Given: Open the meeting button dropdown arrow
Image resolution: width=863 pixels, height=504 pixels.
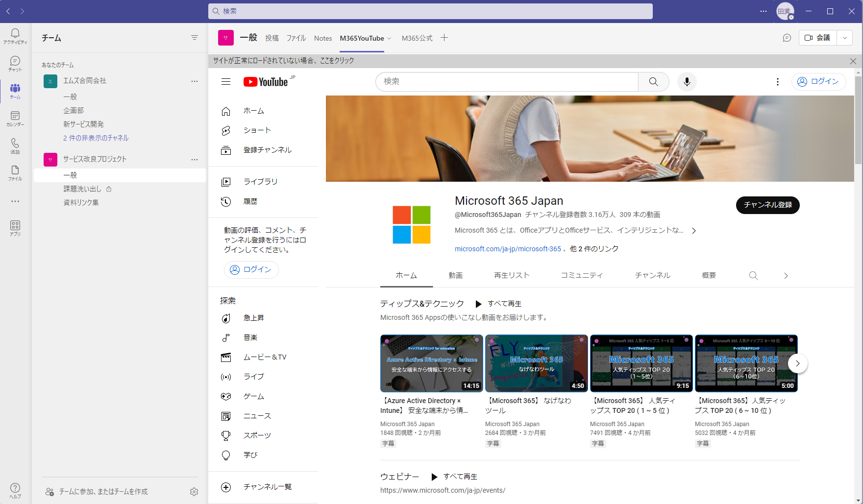Looking at the screenshot, I should pos(844,38).
